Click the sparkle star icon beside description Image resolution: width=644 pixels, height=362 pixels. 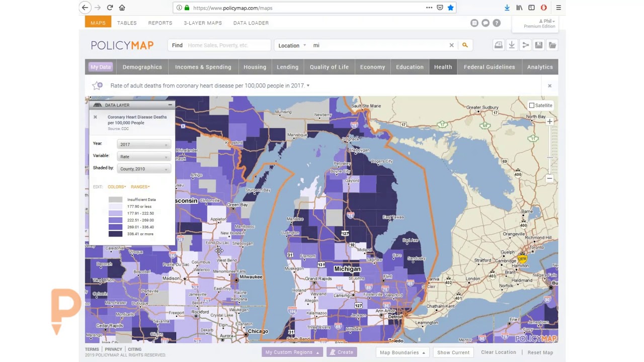98,85
